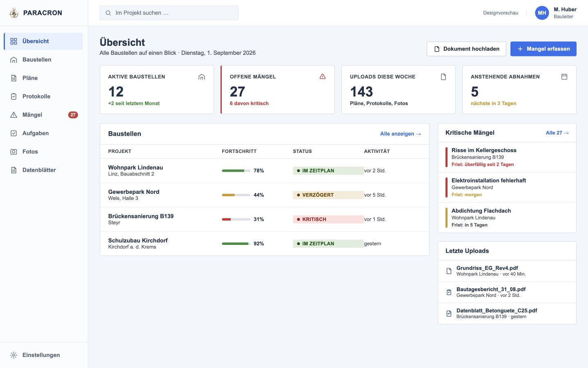The image size is (588, 368).
Task: Click the MH user avatar
Action: (x=542, y=13)
